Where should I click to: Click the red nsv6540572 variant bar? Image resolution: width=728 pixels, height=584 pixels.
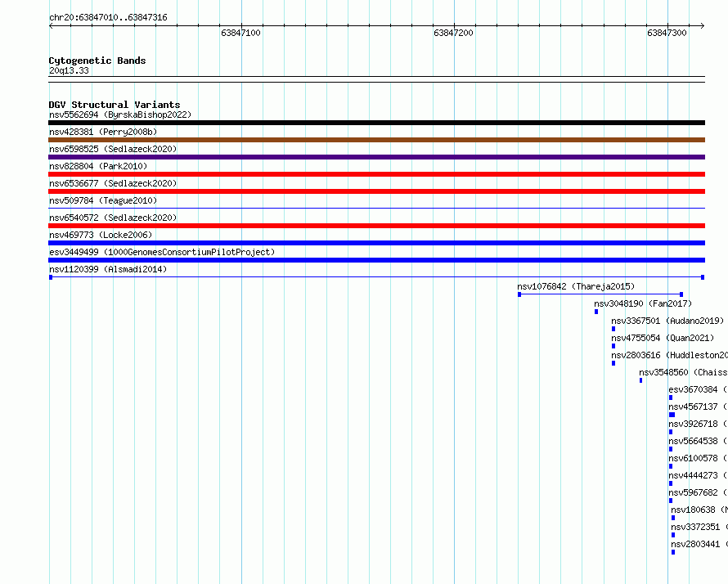376,226
